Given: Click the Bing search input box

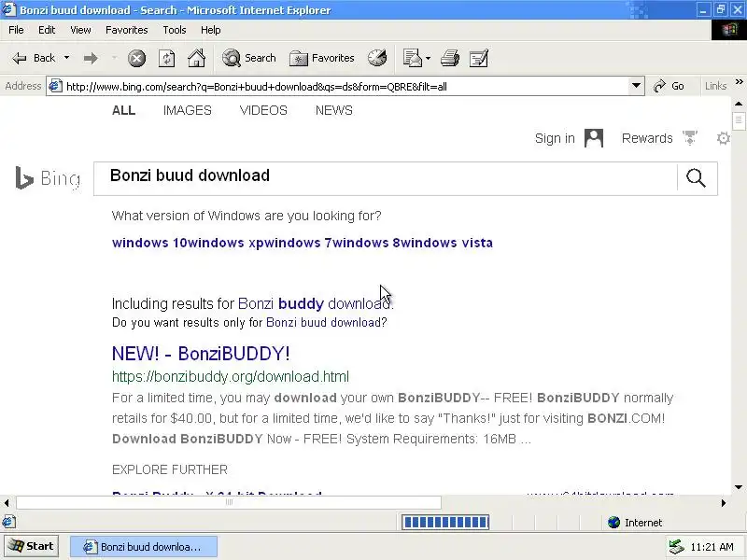Looking at the screenshot, I should point(385,178).
